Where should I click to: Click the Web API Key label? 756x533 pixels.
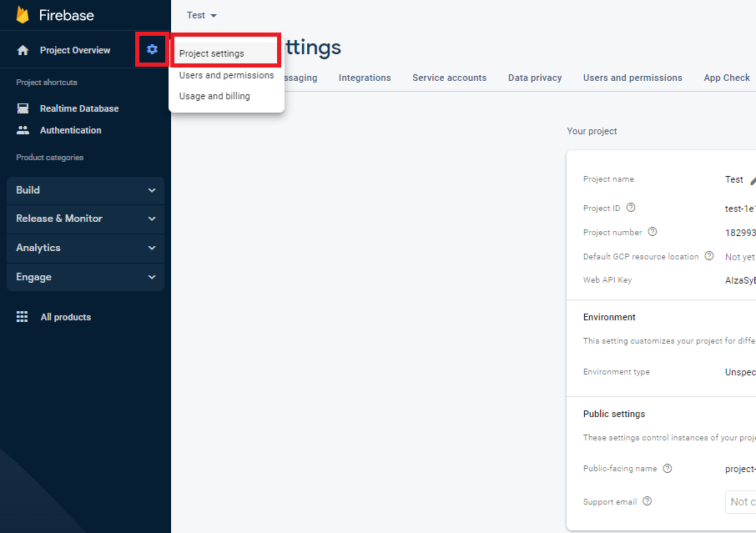(x=607, y=280)
